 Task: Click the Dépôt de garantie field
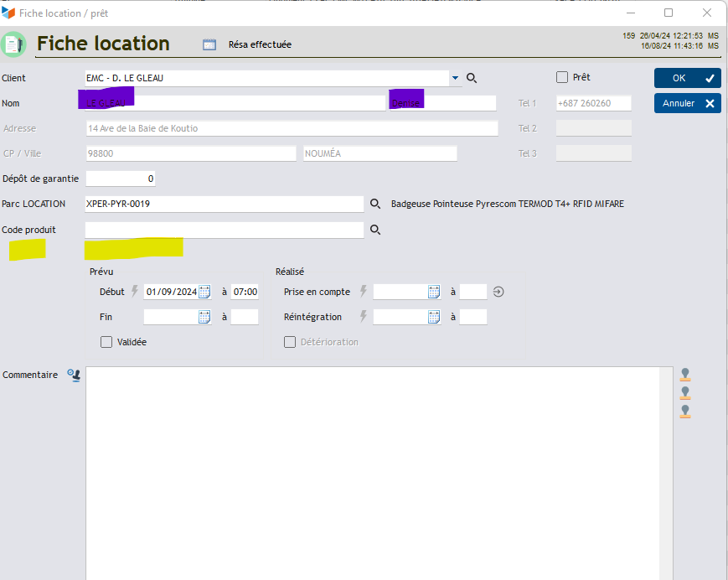point(121,179)
